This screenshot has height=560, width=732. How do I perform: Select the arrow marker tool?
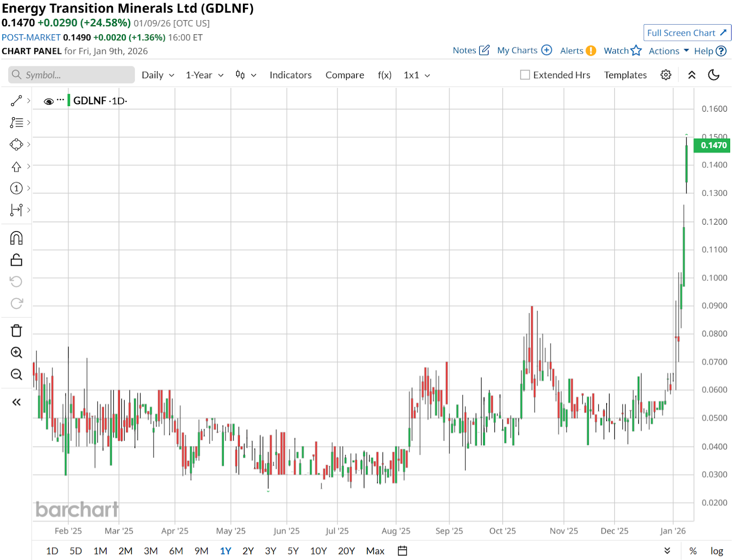(16, 167)
